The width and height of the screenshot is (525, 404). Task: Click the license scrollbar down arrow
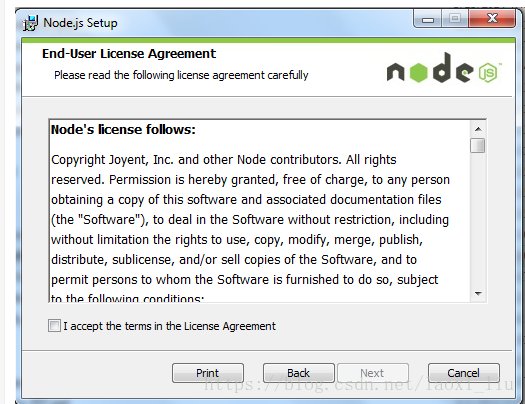click(x=478, y=294)
